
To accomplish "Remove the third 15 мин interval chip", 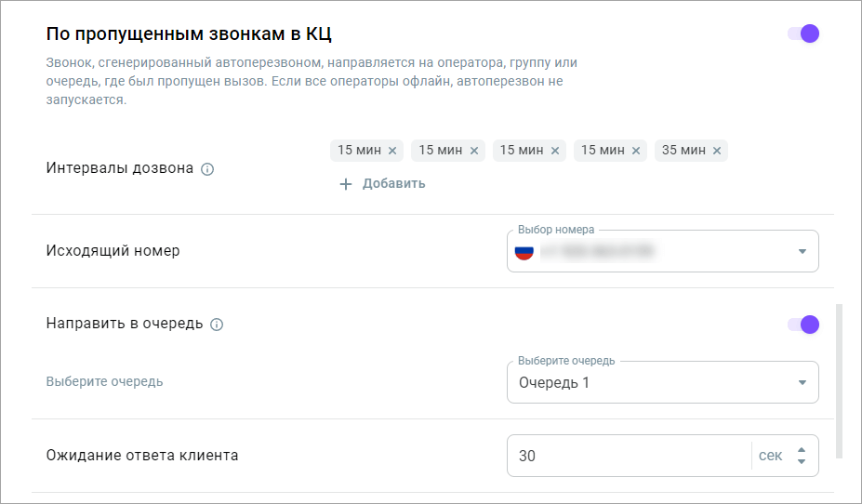I will point(555,151).
